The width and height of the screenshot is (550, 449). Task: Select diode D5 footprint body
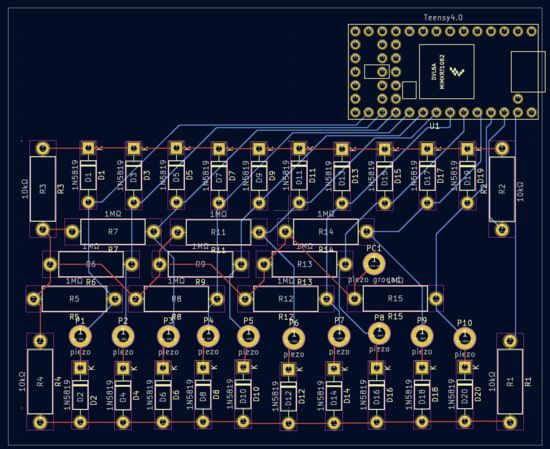click(176, 175)
